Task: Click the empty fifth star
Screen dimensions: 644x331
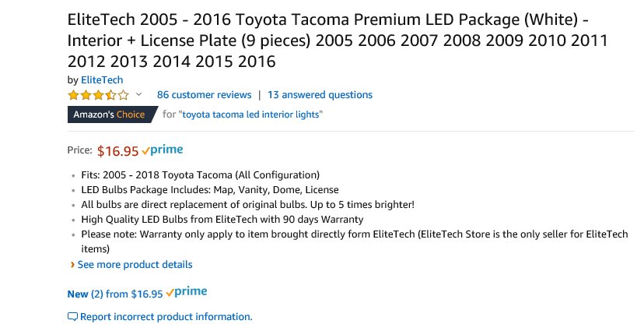Action: [123, 95]
